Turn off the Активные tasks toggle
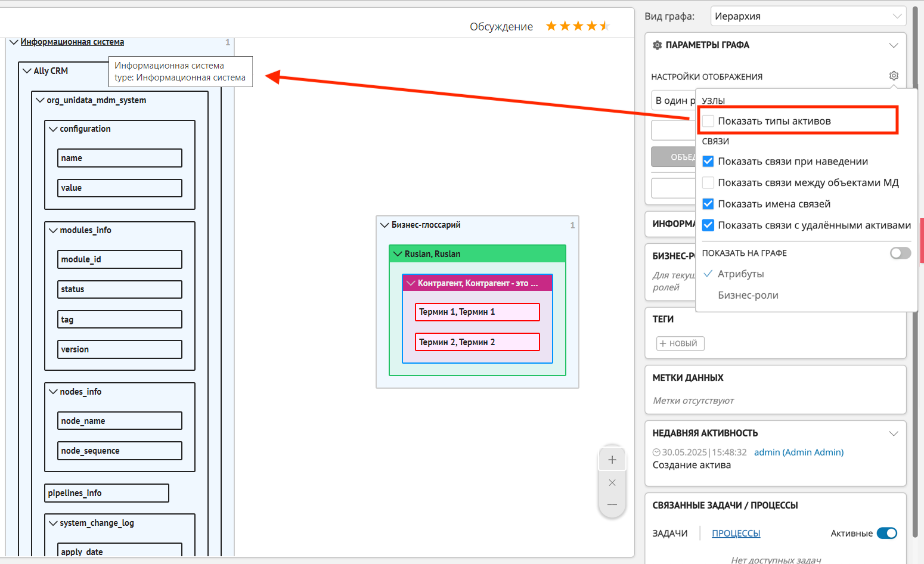The width and height of the screenshot is (924, 564). click(x=886, y=534)
